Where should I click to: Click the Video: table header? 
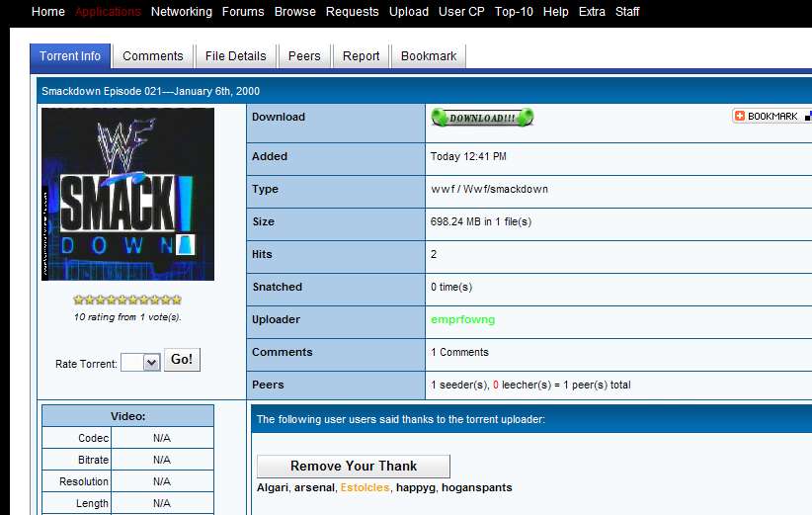(x=127, y=416)
